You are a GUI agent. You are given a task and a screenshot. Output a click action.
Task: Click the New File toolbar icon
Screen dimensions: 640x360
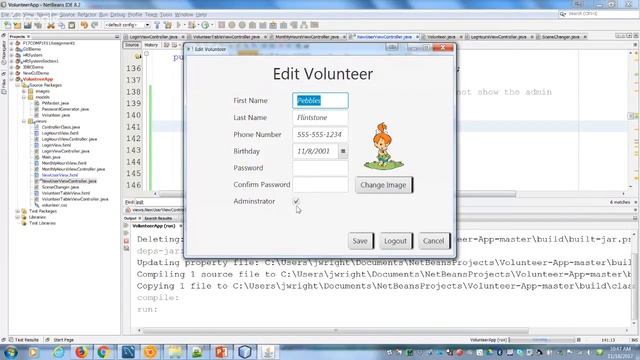7,25
